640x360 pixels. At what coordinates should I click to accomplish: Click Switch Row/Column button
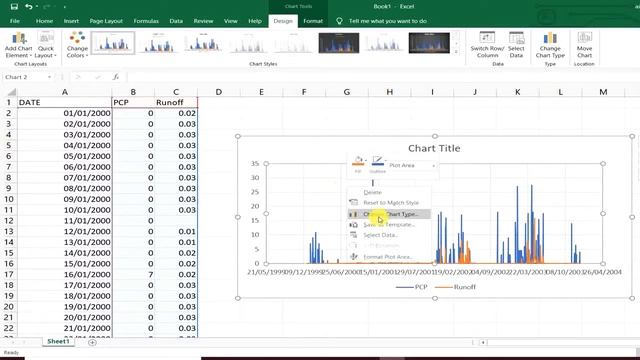[x=487, y=45]
